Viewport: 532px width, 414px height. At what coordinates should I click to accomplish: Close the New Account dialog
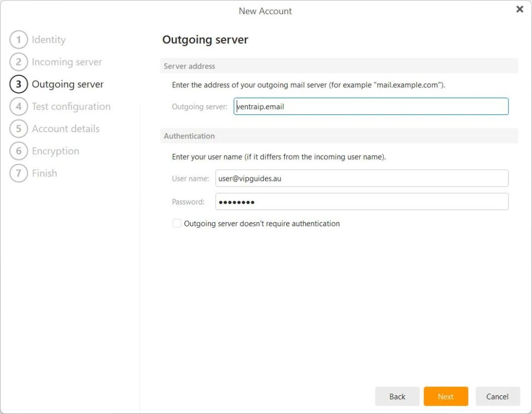tap(519, 9)
